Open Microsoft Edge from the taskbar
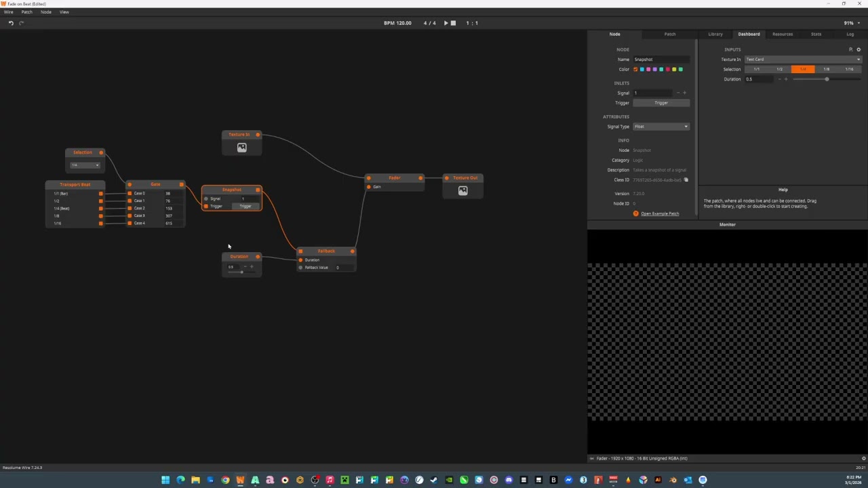Screen dimensions: 868x488 coord(180,480)
